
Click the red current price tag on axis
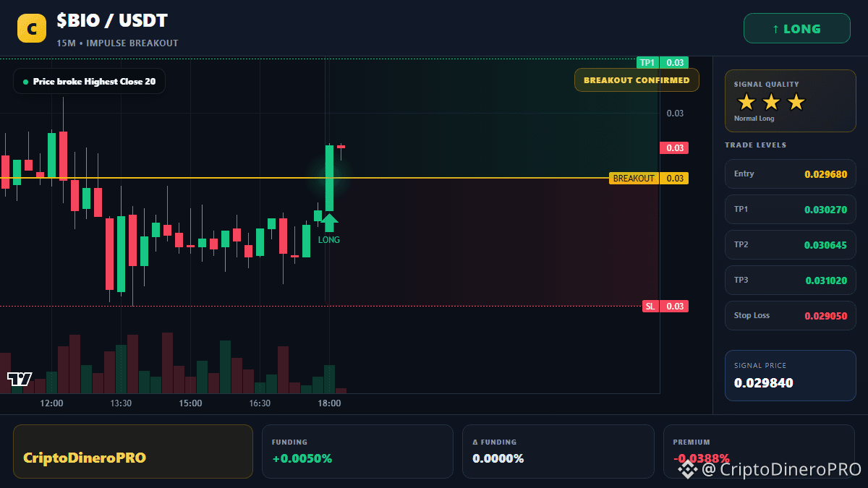(x=673, y=147)
